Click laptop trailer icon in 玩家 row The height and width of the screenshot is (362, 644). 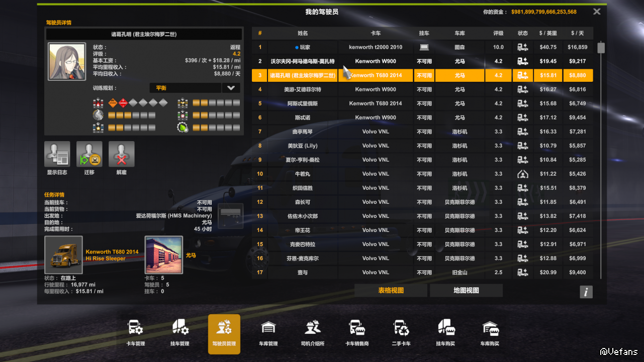coord(424,47)
